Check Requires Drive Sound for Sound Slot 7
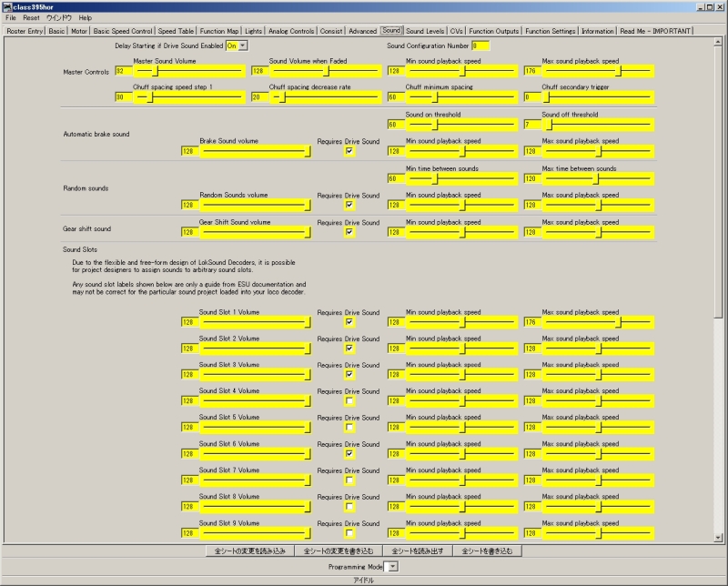The height and width of the screenshot is (586, 728). pyautogui.click(x=349, y=480)
